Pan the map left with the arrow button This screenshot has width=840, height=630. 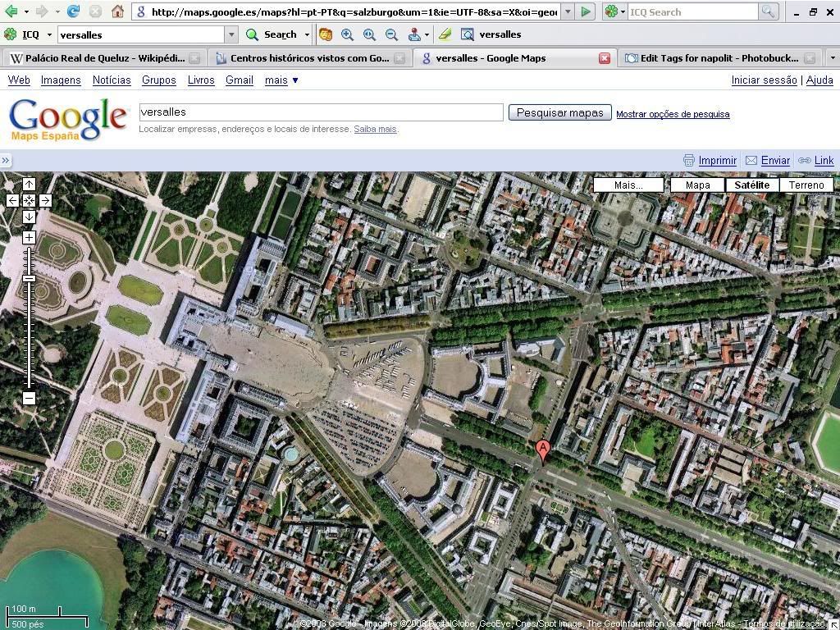pos(12,200)
